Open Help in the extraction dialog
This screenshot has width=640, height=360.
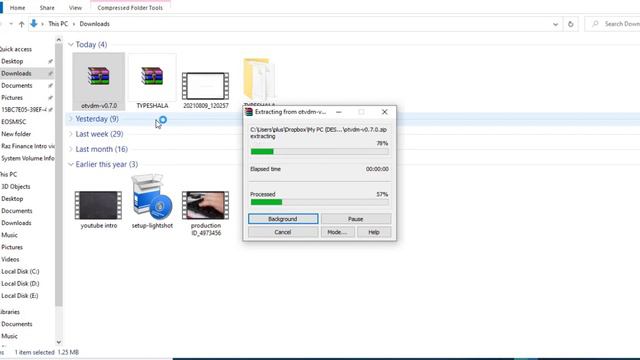(x=374, y=232)
